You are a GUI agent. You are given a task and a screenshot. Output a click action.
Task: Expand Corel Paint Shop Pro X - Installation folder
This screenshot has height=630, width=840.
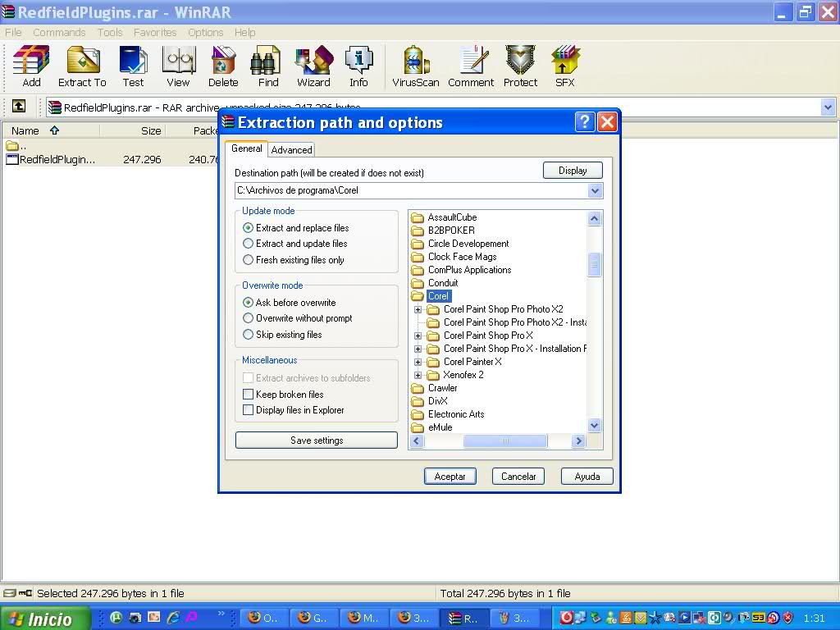[418, 349]
